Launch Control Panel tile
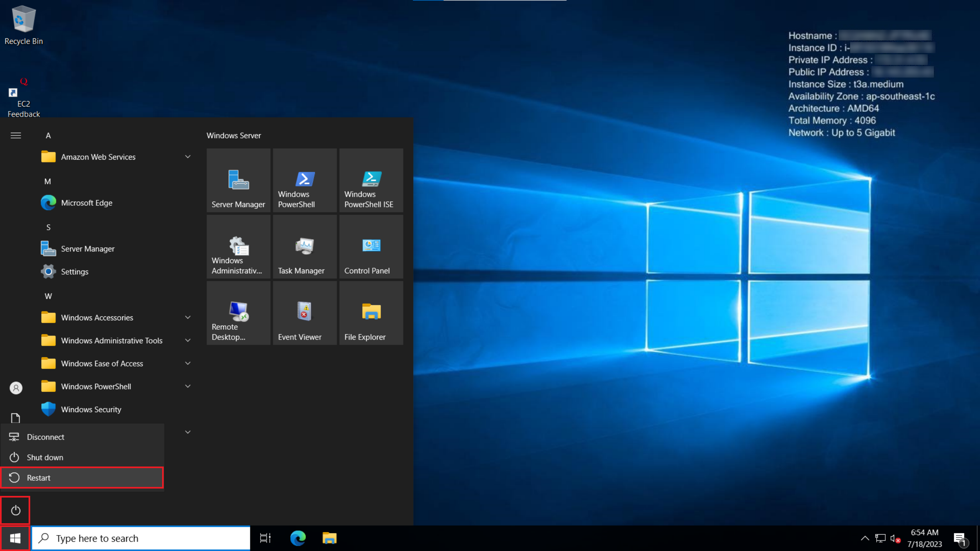This screenshot has height=551, width=980. 371,247
